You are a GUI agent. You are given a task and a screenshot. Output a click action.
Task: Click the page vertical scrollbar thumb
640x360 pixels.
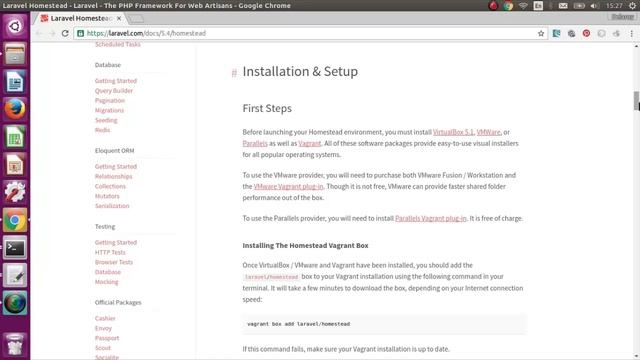click(x=636, y=101)
